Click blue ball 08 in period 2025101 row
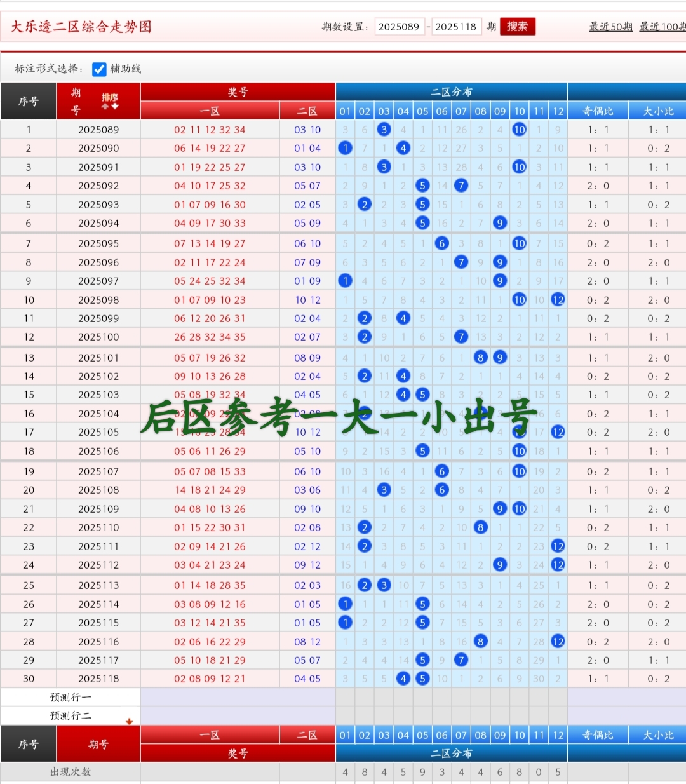This screenshot has height=784, width=686. tap(480, 358)
